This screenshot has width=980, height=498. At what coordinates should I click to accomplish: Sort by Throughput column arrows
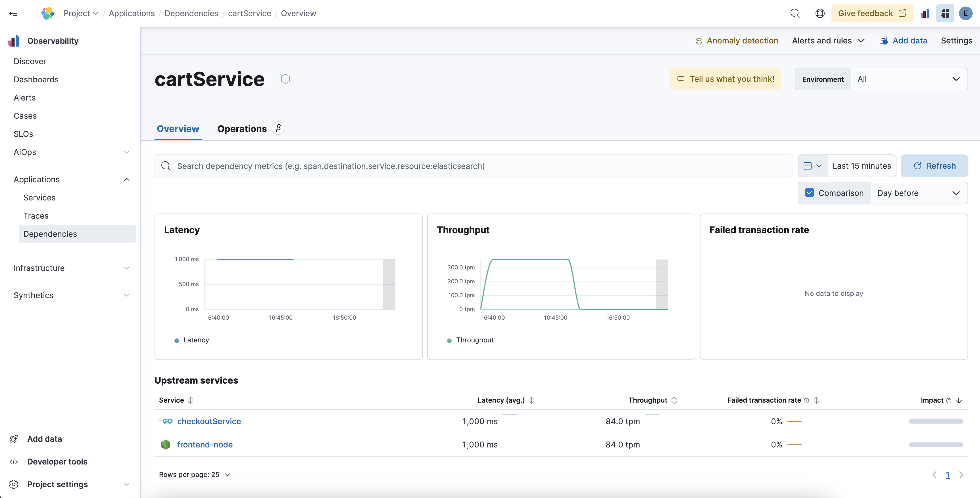(674, 400)
